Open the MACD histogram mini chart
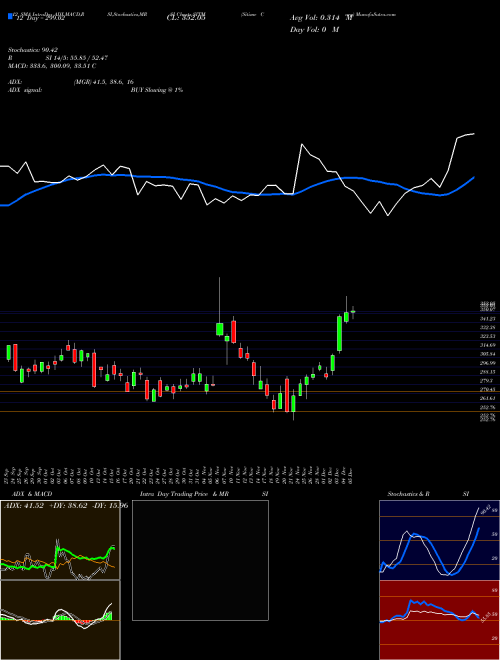Image resolution: width=500 pixels, height=660 pixels. pos(60,620)
